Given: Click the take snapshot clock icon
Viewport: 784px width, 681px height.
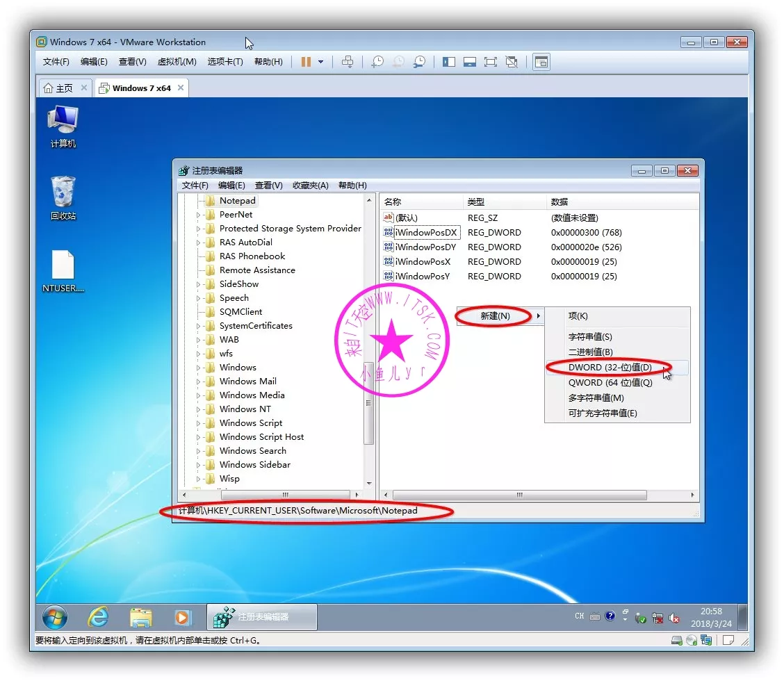Looking at the screenshot, I should click(x=377, y=62).
